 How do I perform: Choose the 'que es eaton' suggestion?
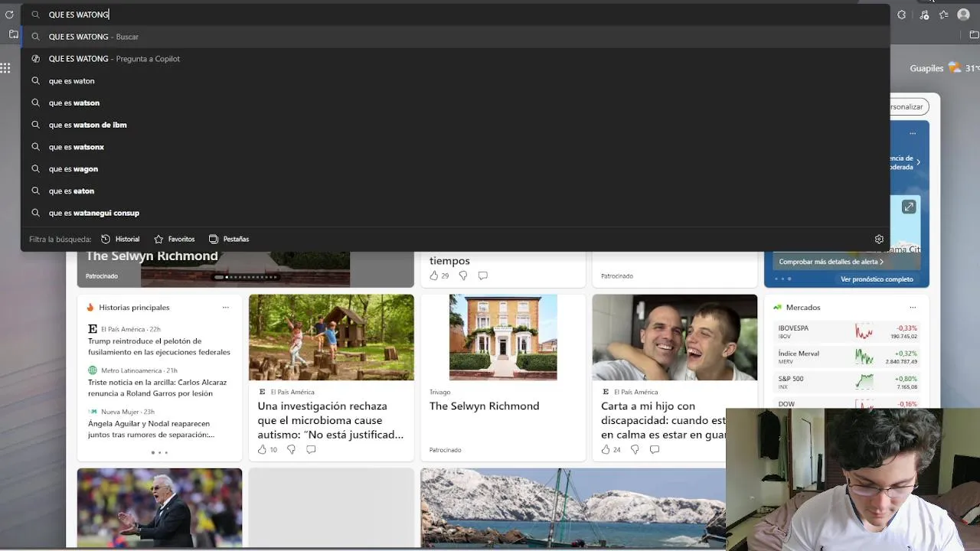pyautogui.click(x=456, y=191)
